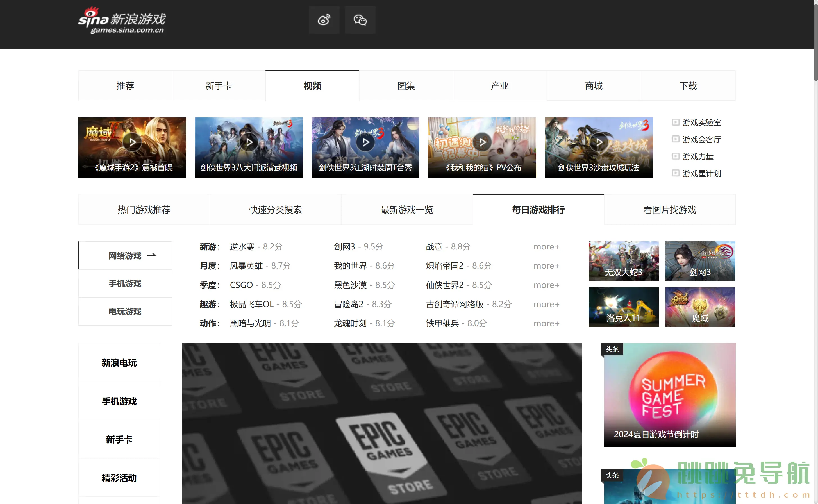818x504 pixels.
Task: Open the 逆水寒 game link
Action: tap(242, 247)
